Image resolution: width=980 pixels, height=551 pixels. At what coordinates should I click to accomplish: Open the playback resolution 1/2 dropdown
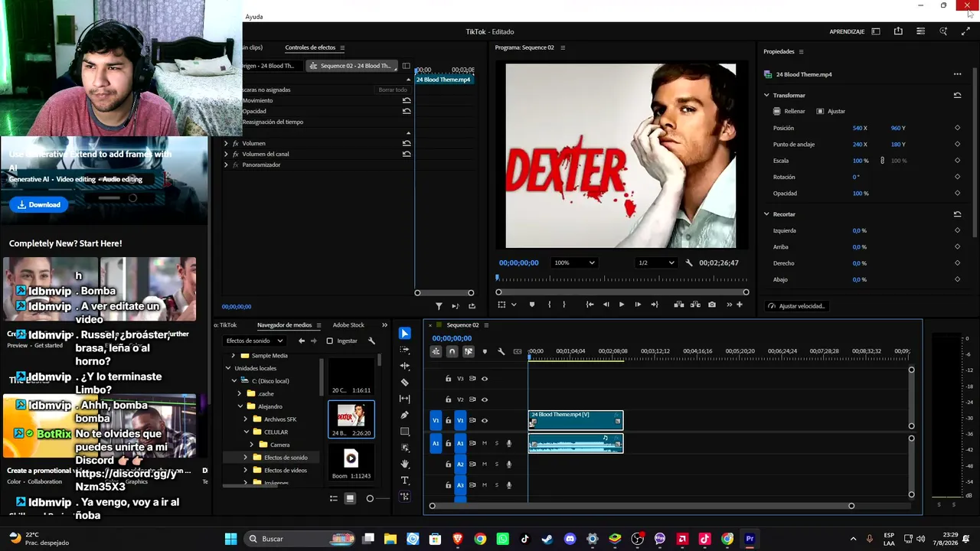pos(656,262)
